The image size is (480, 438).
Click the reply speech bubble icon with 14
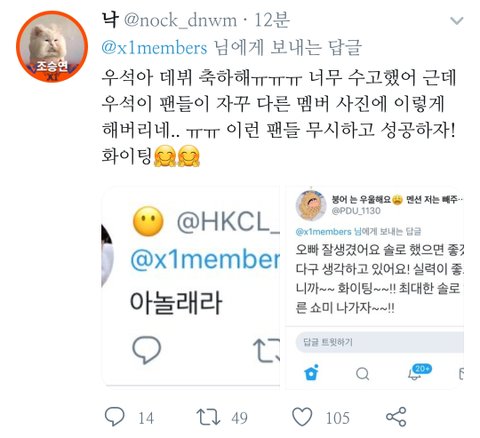[115, 417]
